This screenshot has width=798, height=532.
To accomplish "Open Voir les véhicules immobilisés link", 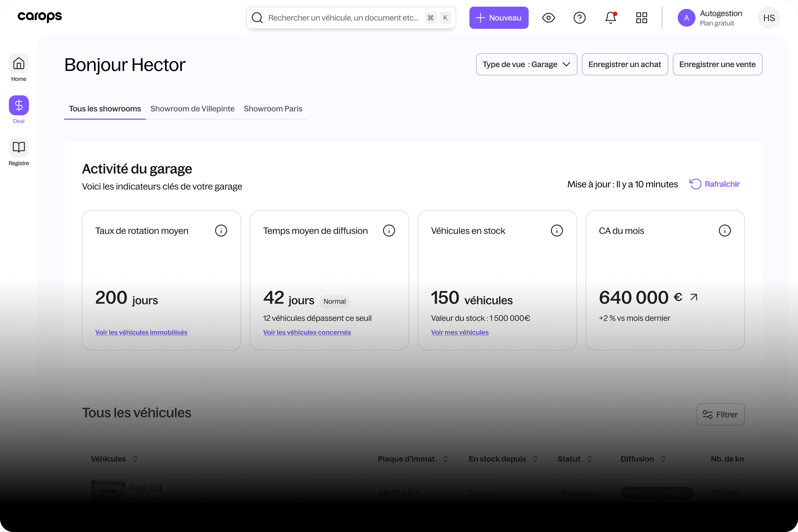I will [141, 332].
